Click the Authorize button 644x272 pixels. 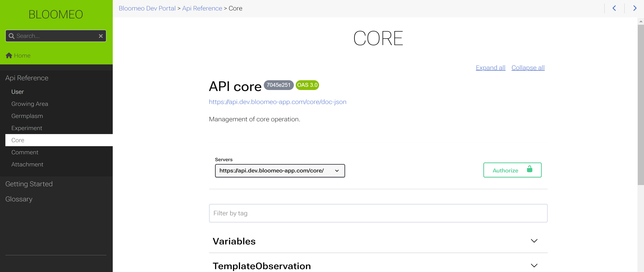[505, 170]
